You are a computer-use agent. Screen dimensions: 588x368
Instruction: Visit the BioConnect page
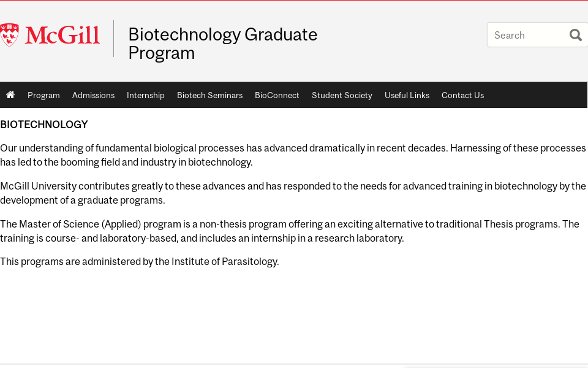(x=277, y=95)
